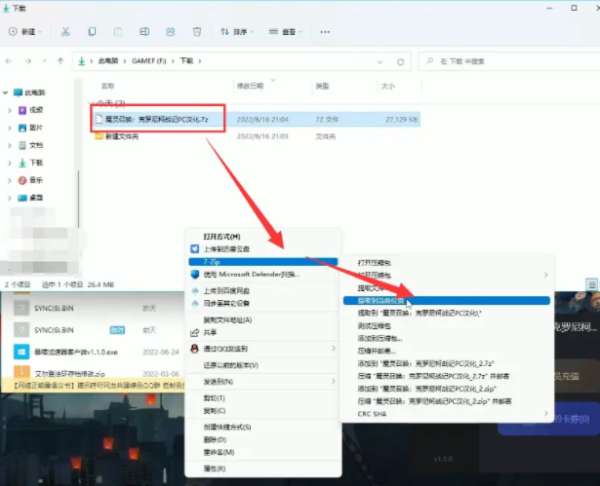600x486 pixels.
Task: Click the New (新建) toolbar button
Action: (25, 32)
